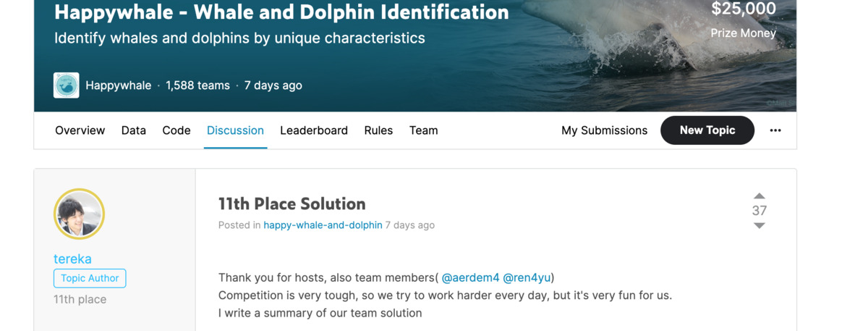Click the vote count 37
Screen dimensions: 868x331
(759, 211)
